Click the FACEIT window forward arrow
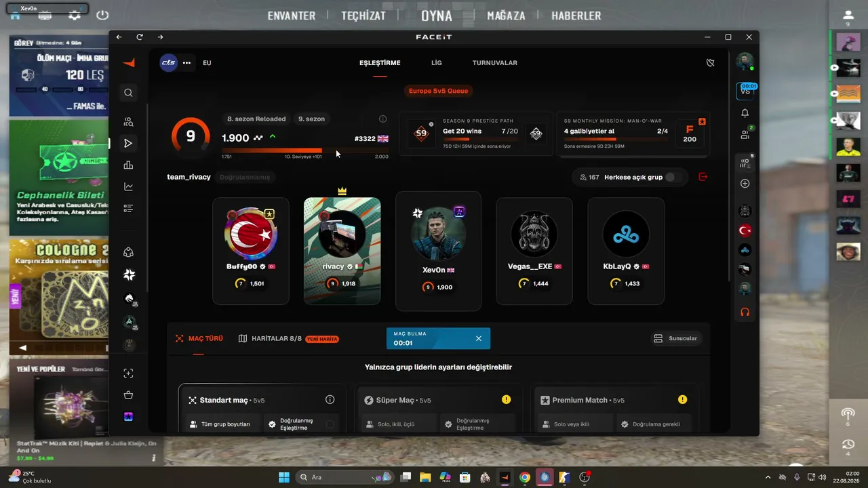This screenshot has width=868, height=488. (160, 37)
